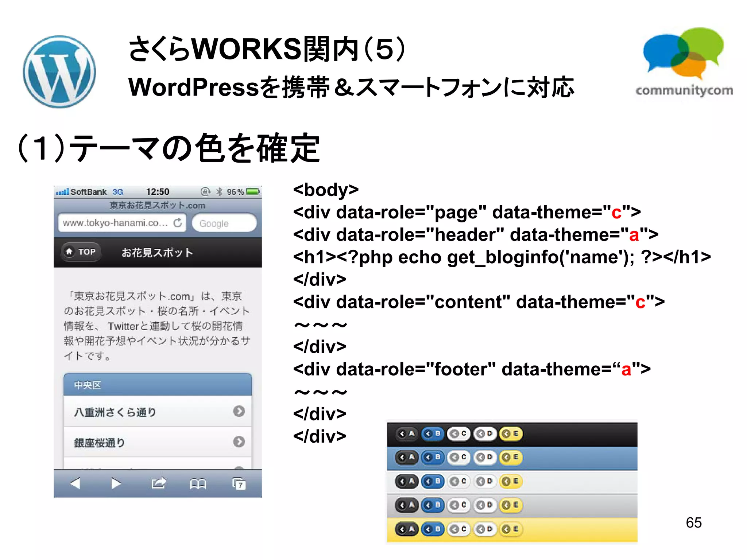The height and width of the screenshot is (560, 747).
Task: Tap the battery icon in the status bar
Action: [253, 191]
